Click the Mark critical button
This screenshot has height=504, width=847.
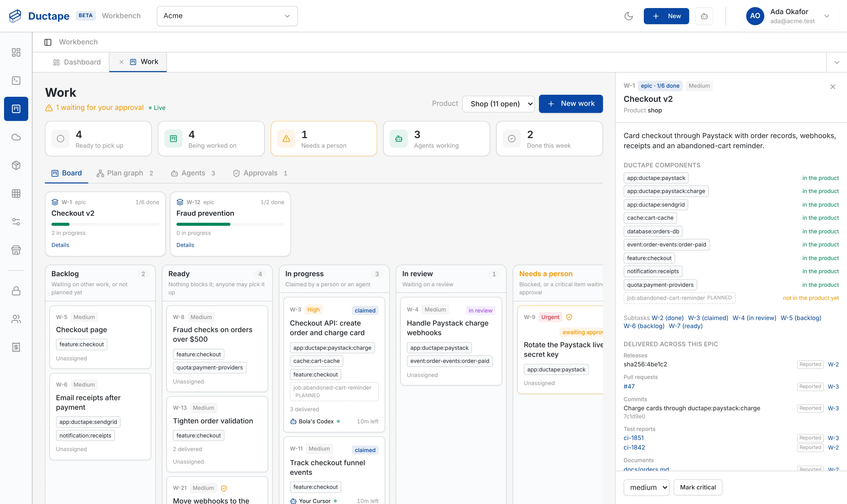click(x=698, y=487)
